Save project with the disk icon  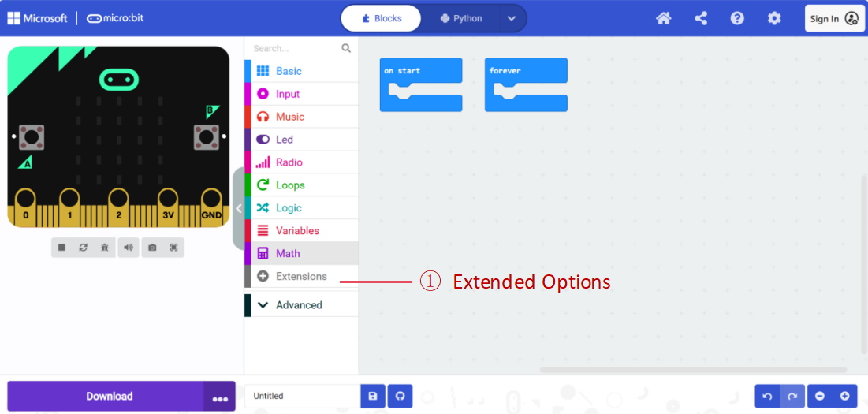point(373,397)
